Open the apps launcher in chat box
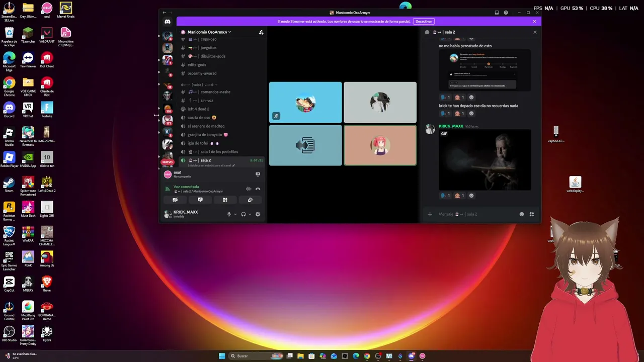The image size is (644, 362). (x=531, y=214)
